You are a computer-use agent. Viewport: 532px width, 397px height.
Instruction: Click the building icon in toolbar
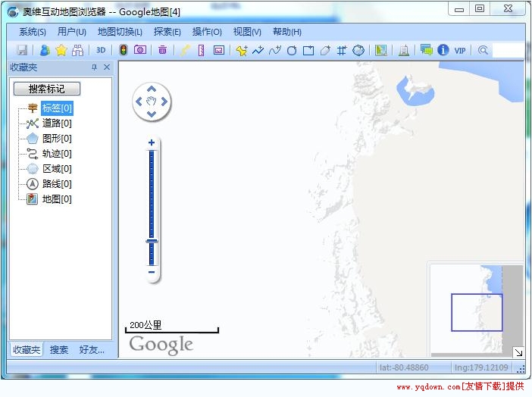point(404,50)
